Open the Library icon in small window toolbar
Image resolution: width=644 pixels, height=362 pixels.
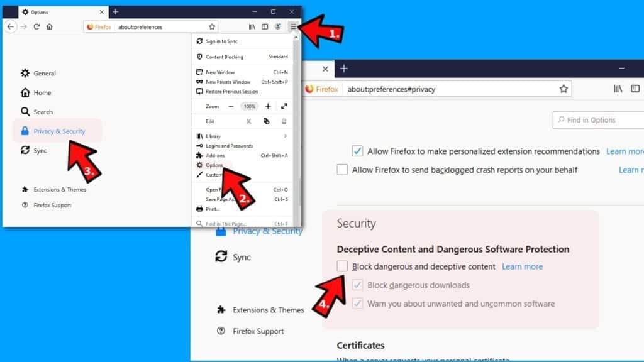pos(252,26)
